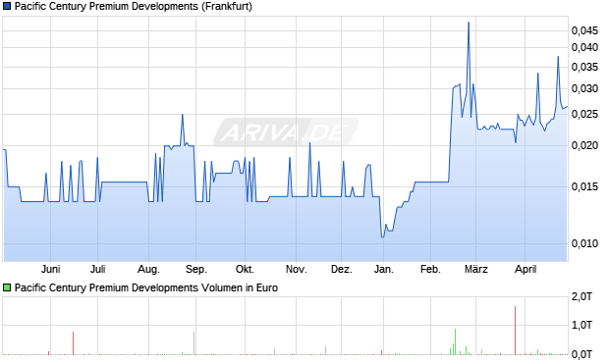Click the 0,015 price axis value

click(x=584, y=186)
